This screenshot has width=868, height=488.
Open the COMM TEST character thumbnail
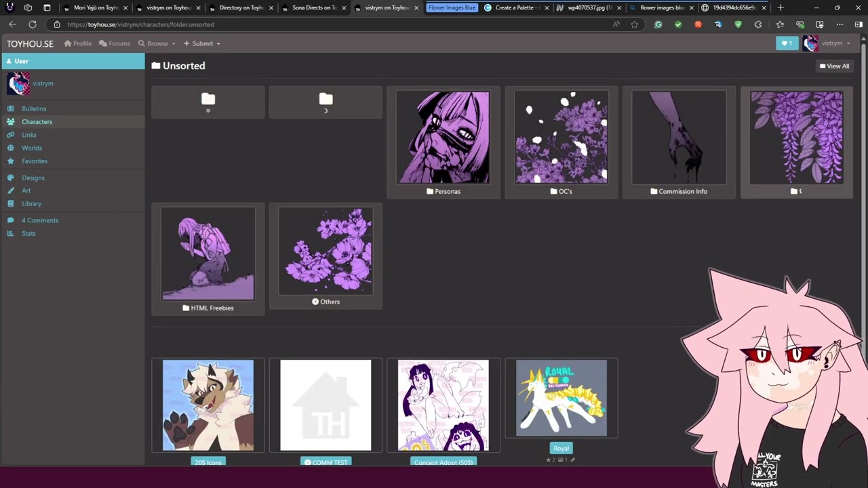[x=325, y=405]
